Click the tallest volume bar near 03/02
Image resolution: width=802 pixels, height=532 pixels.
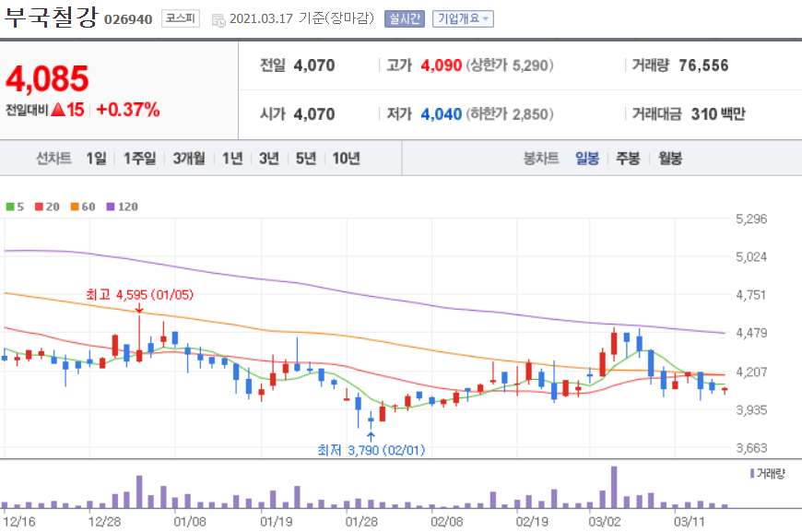click(x=614, y=487)
